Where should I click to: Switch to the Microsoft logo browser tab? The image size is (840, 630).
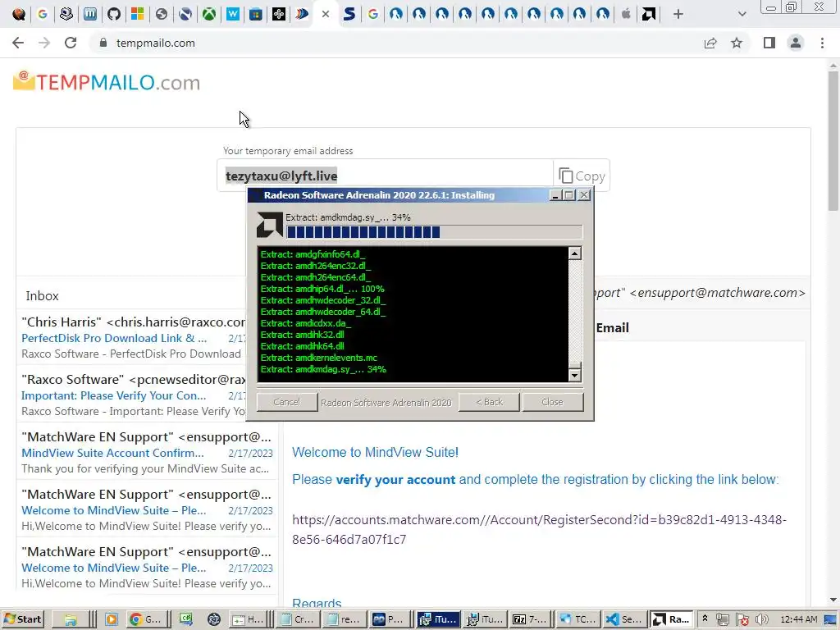137,14
